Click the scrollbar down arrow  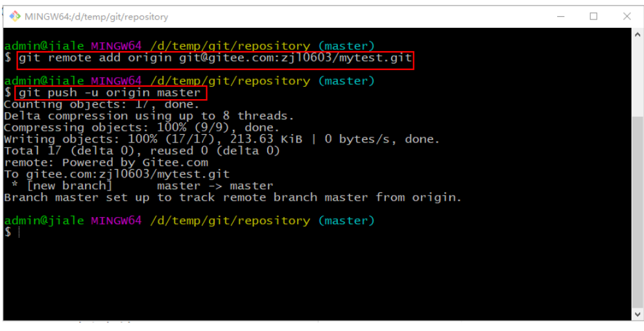tap(637, 315)
